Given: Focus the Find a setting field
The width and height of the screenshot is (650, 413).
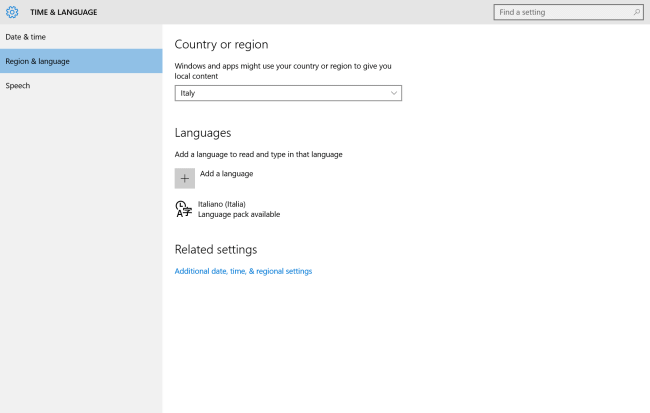Looking at the screenshot, I should (560, 12).
